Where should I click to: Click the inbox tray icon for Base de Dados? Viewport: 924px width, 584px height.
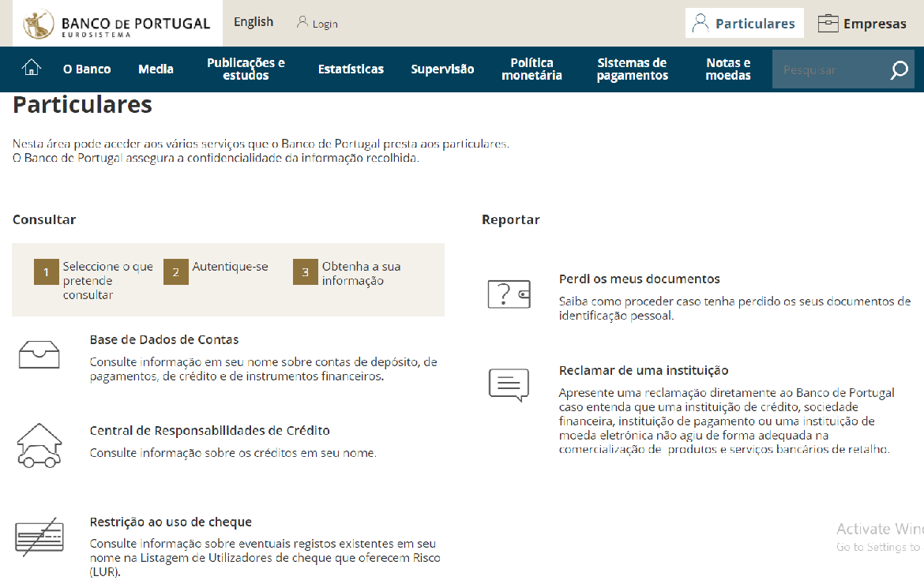39,355
